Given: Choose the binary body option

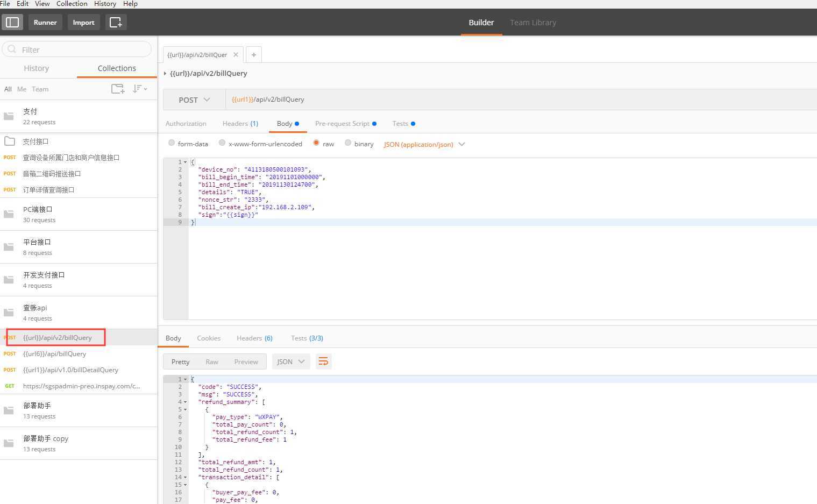Looking at the screenshot, I should tap(348, 143).
